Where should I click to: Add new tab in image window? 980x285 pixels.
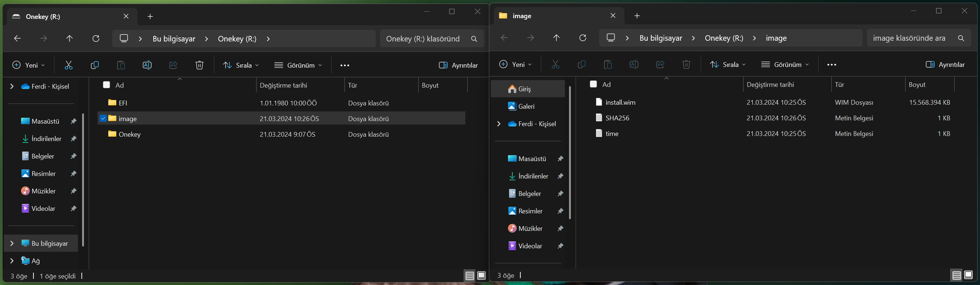pyautogui.click(x=637, y=16)
